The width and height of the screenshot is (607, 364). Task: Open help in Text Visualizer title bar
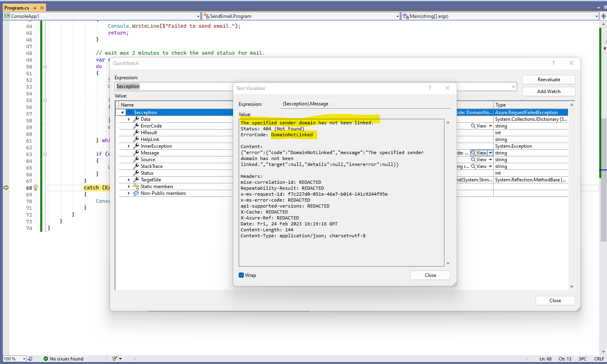point(430,88)
